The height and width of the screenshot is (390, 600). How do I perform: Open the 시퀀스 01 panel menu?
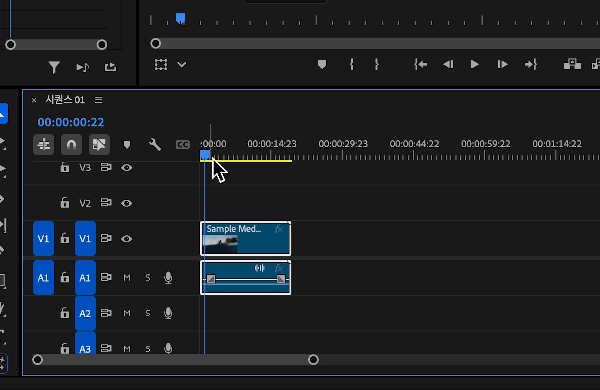pos(98,100)
